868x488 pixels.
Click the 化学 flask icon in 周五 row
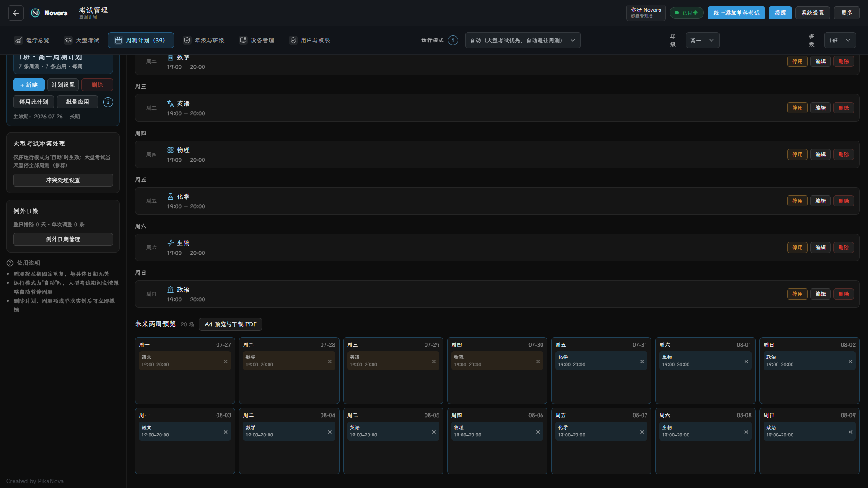click(170, 197)
